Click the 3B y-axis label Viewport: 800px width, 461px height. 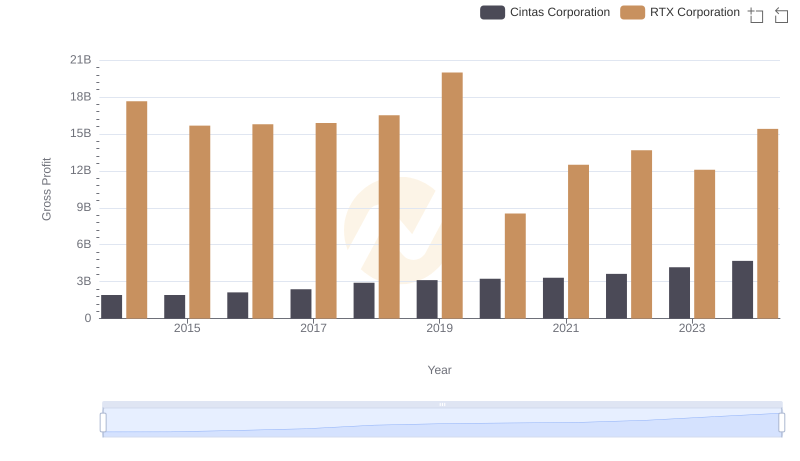84,281
